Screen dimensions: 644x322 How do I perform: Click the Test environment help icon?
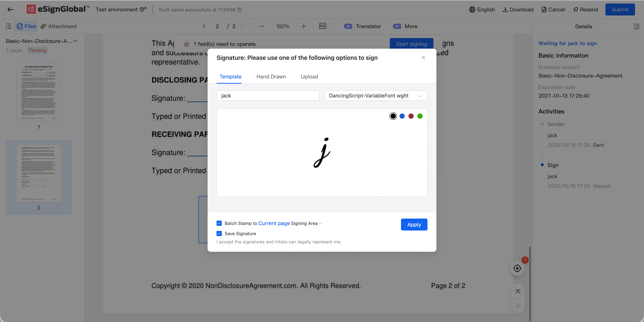[142, 10]
